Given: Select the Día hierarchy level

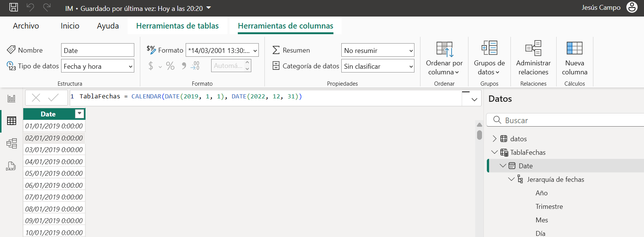Looking at the screenshot, I should (540, 233).
